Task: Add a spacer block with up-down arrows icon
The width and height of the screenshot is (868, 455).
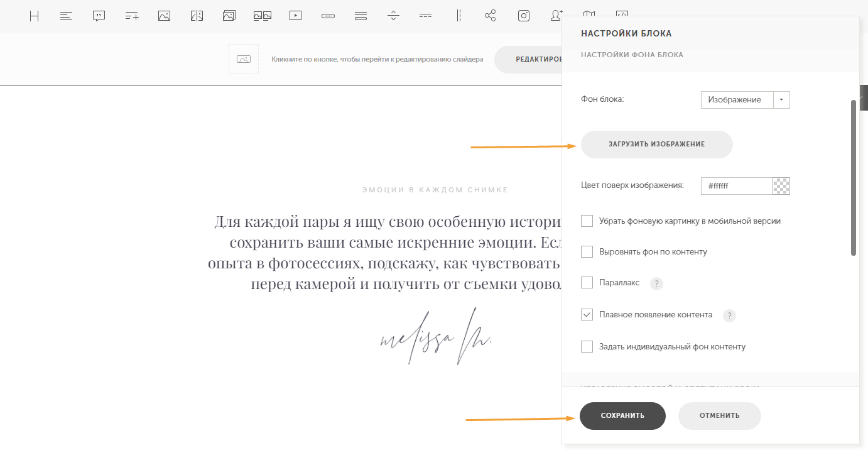Action: pos(393,16)
